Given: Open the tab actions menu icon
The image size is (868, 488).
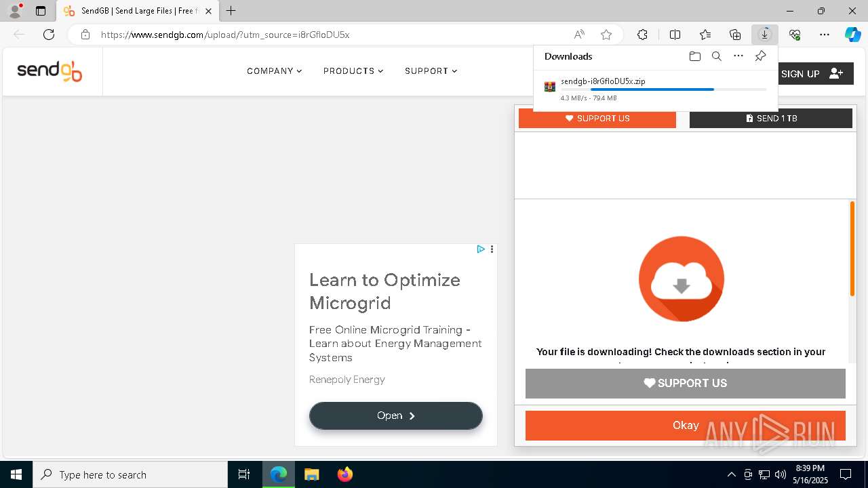Looking at the screenshot, I should pos(41,11).
